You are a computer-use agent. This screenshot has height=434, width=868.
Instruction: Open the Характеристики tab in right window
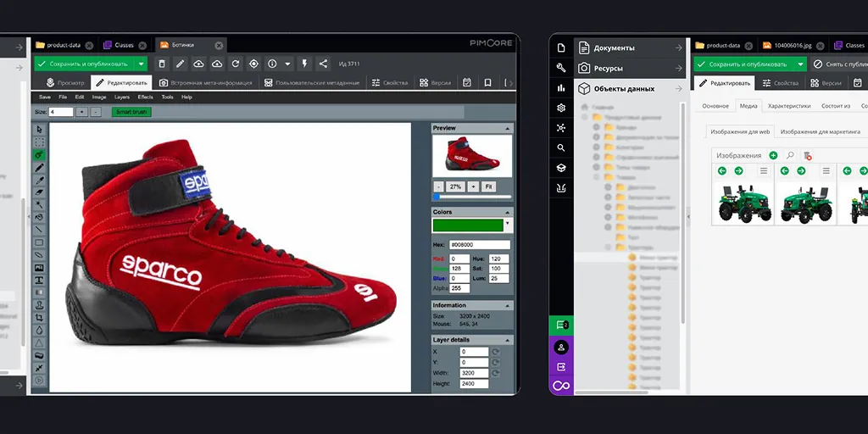tap(789, 106)
